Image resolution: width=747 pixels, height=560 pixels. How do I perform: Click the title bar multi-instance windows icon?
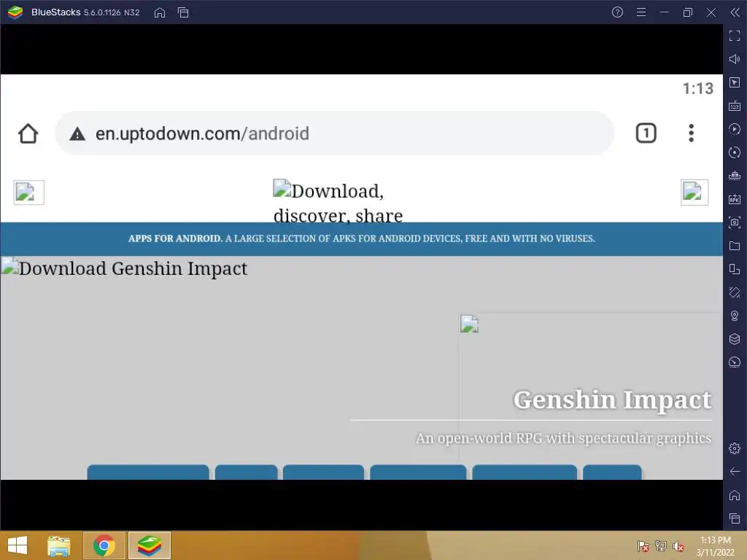[183, 12]
